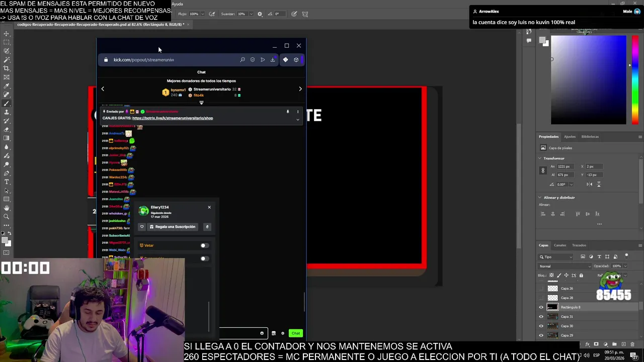Toggle layer filtering on/off switch
This screenshot has width=644, height=362.
pos(626,256)
